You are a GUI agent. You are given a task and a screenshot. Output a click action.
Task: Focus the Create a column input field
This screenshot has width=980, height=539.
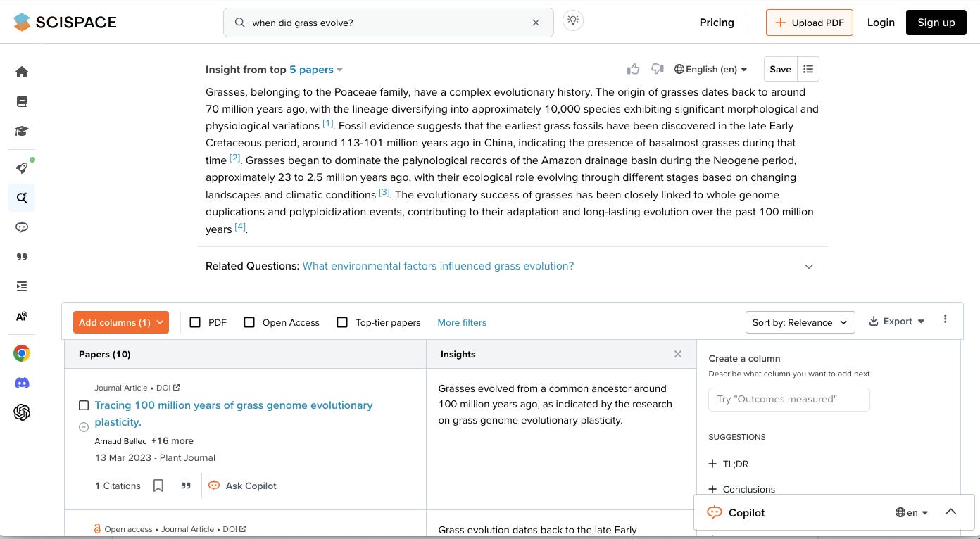click(789, 399)
